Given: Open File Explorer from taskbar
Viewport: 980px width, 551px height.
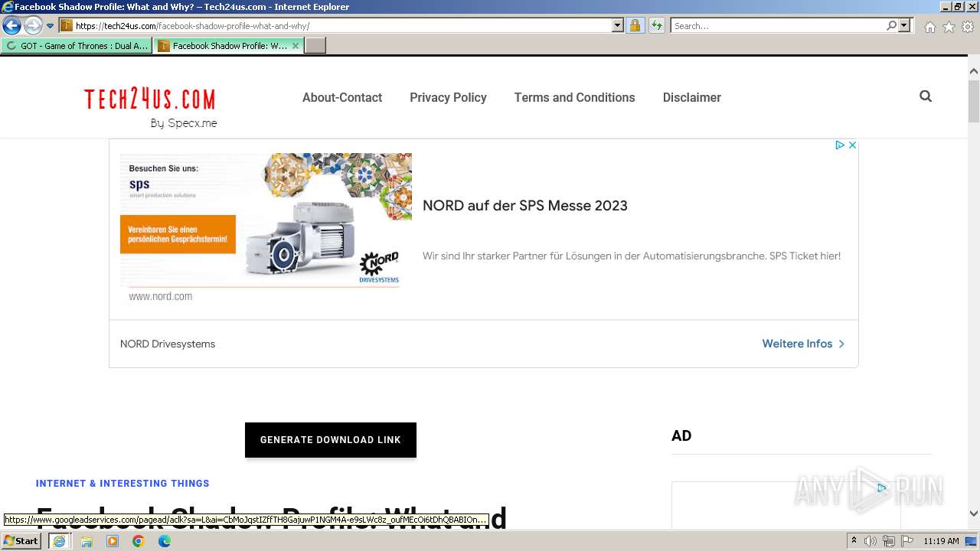Looking at the screenshot, I should tap(87, 541).
